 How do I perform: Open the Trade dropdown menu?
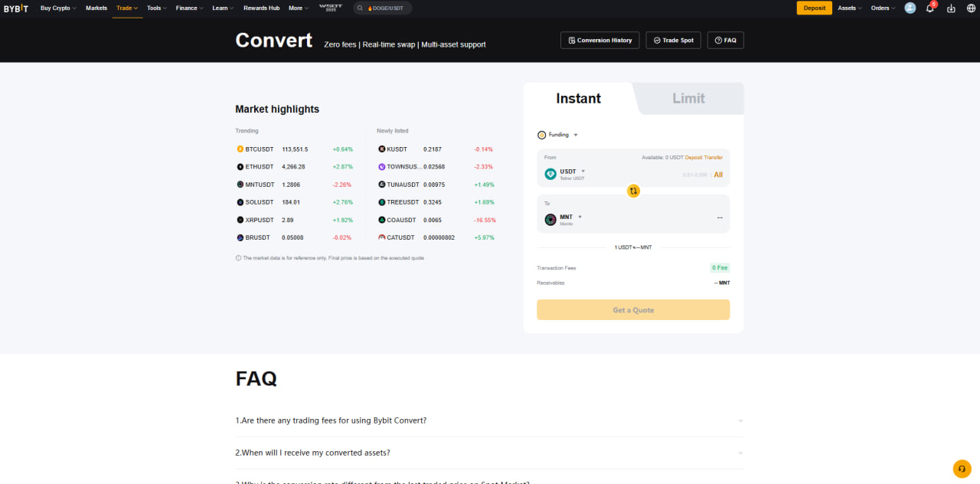[x=127, y=8]
